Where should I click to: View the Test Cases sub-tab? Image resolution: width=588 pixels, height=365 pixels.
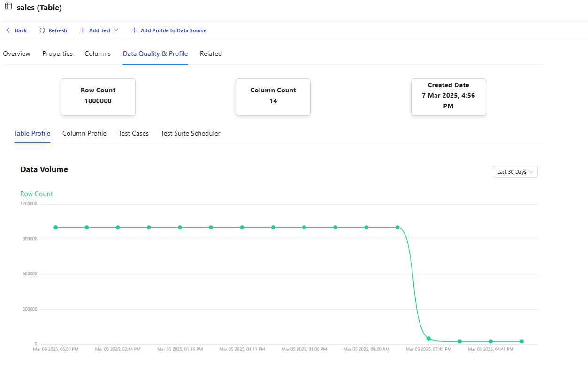click(x=133, y=133)
